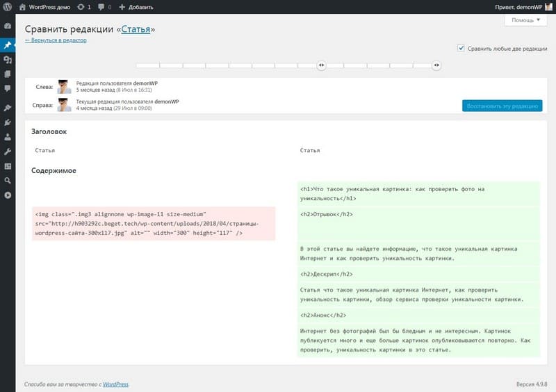Grab the right revision slider handle
Image resolution: width=556 pixels, height=392 pixels.
click(x=436, y=65)
